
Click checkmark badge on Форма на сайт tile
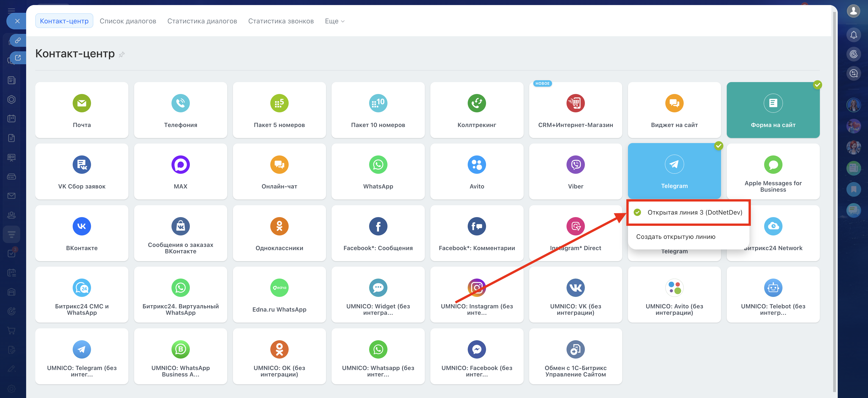point(817,85)
